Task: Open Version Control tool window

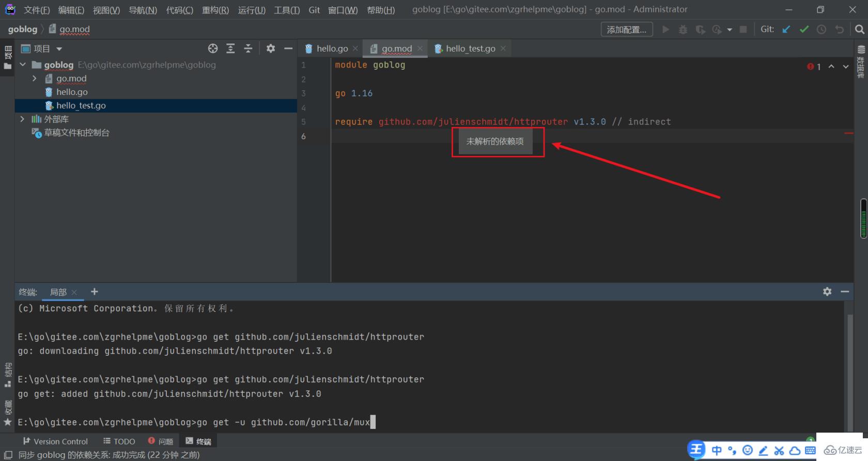Action: tap(55, 441)
